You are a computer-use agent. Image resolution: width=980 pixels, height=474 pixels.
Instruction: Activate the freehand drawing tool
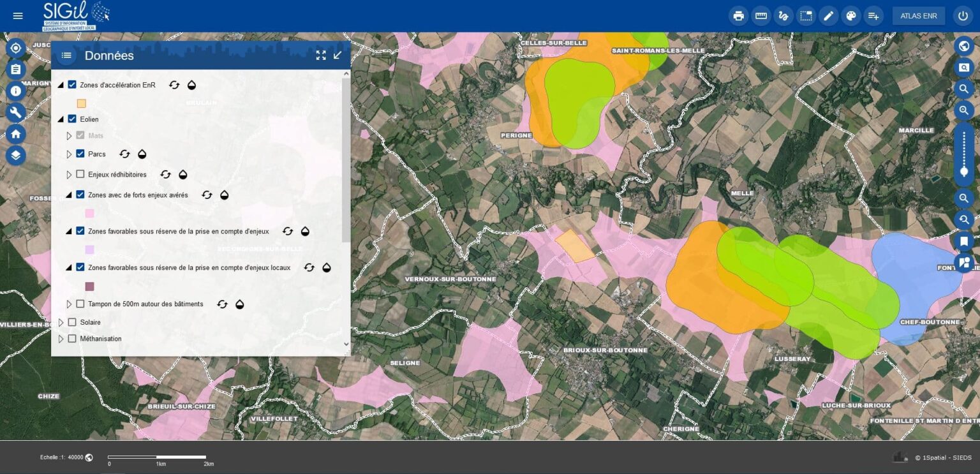click(783, 15)
